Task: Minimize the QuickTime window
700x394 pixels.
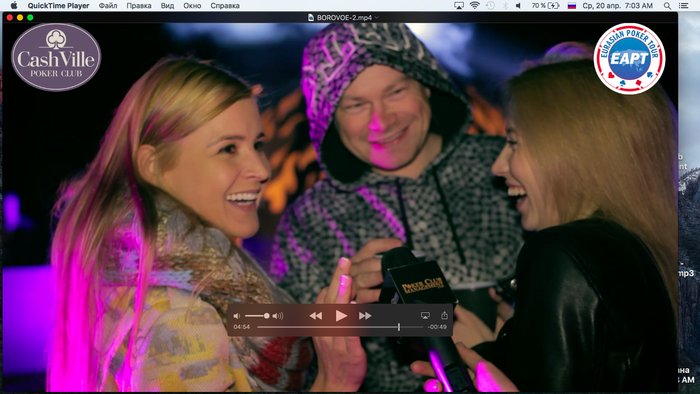Action: [20, 17]
